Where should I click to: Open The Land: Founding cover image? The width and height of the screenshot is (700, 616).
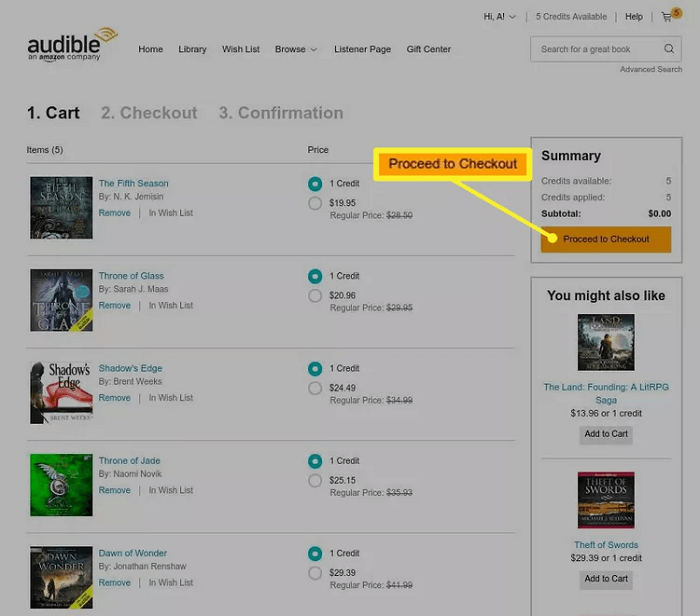[606, 342]
